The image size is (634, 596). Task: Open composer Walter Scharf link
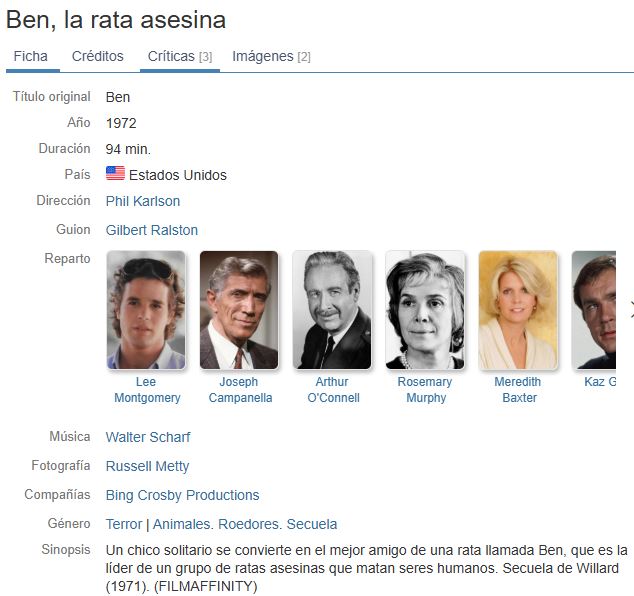point(148,437)
